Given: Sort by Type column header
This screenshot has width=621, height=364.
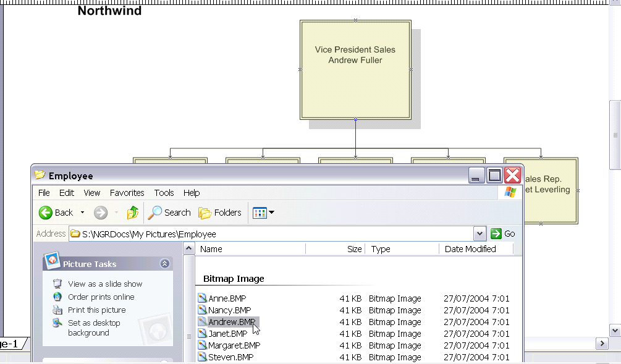Looking at the screenshot, I should [x=402, y=249].
